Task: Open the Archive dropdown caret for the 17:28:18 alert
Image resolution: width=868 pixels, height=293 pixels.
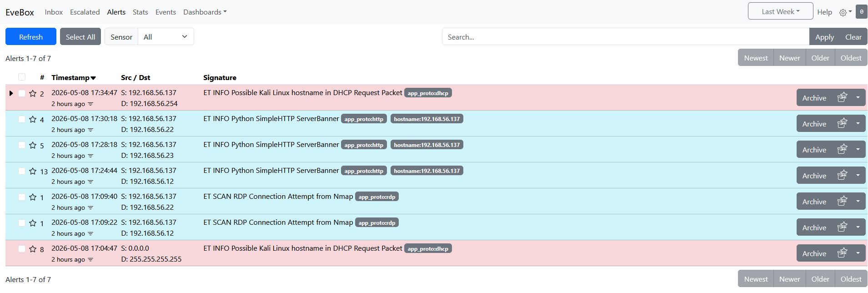Action: click(858, 149)
